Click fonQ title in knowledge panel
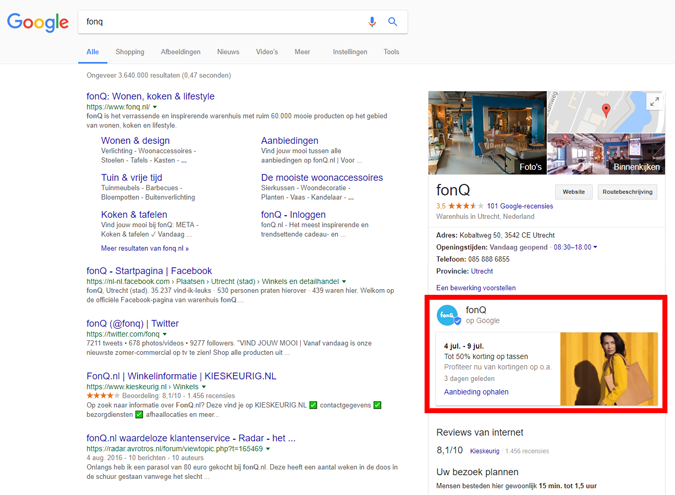Screen dimensions: 675x495 [453, 190]
